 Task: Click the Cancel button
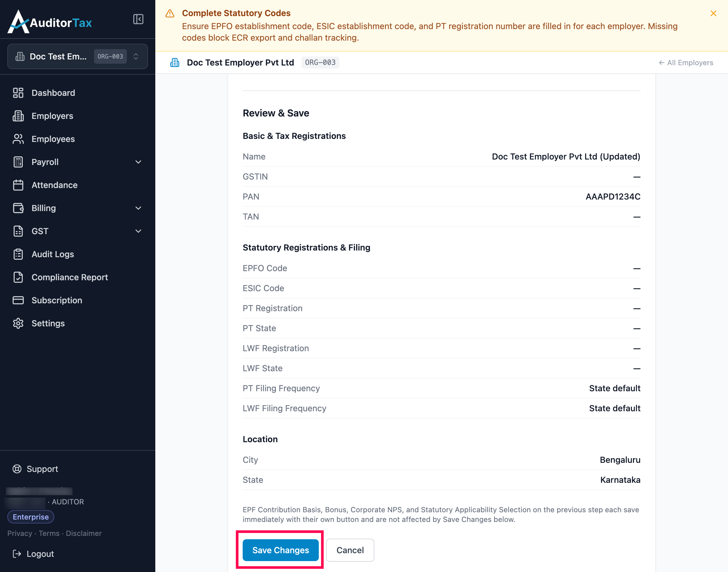[x=350, y=550]
